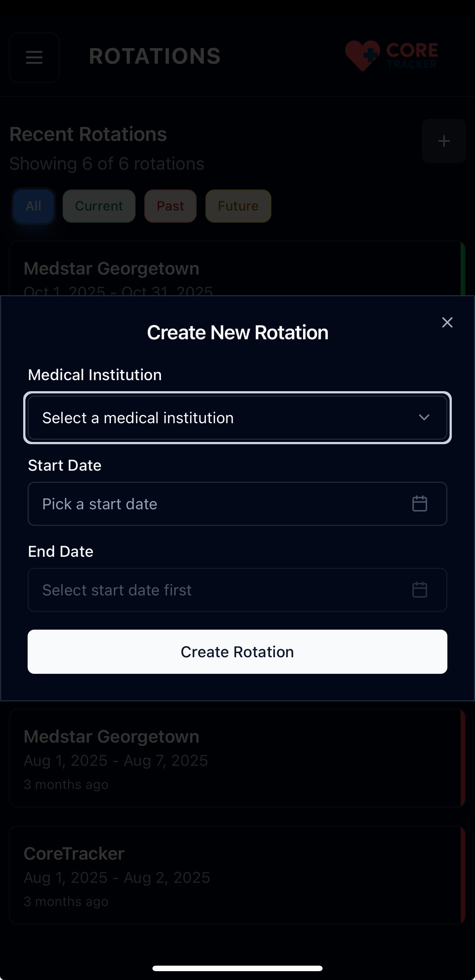Select the Current filter tab

pyautogui.click(x=99, y=206)
